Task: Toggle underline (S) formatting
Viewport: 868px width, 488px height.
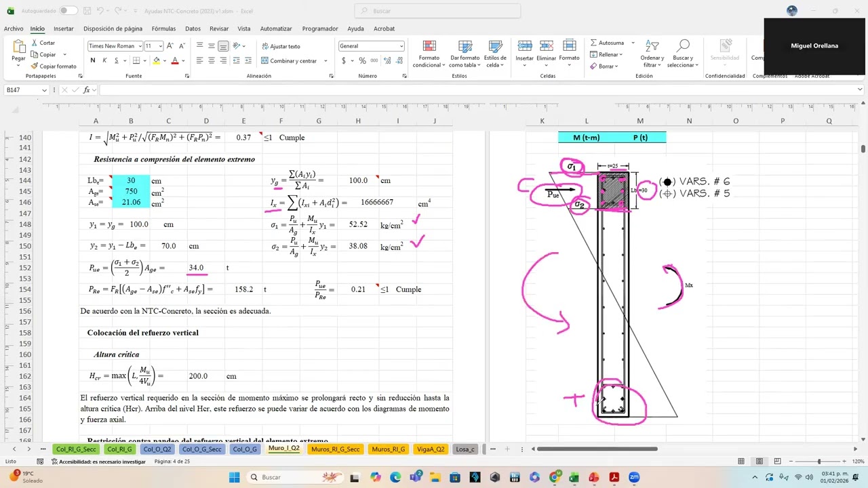Action: coord(117,60)
